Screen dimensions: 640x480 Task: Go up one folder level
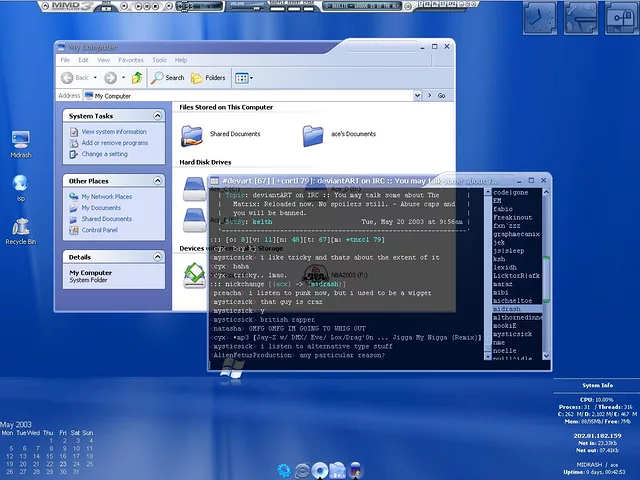click(137, 78)
